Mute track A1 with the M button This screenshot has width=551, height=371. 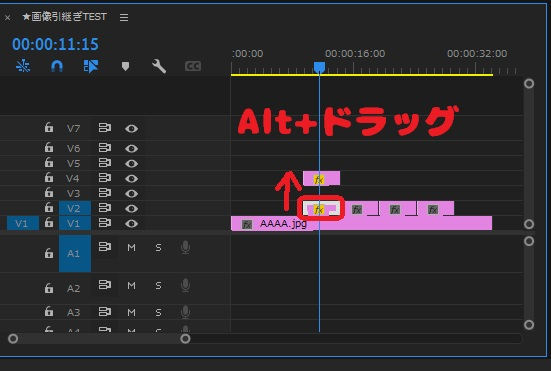point(131,248)
